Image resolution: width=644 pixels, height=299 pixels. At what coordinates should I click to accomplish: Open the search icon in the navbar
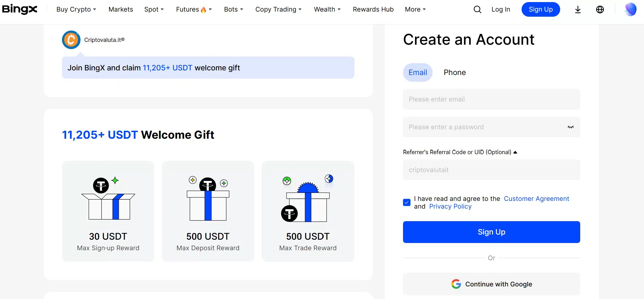coord(477,9)
